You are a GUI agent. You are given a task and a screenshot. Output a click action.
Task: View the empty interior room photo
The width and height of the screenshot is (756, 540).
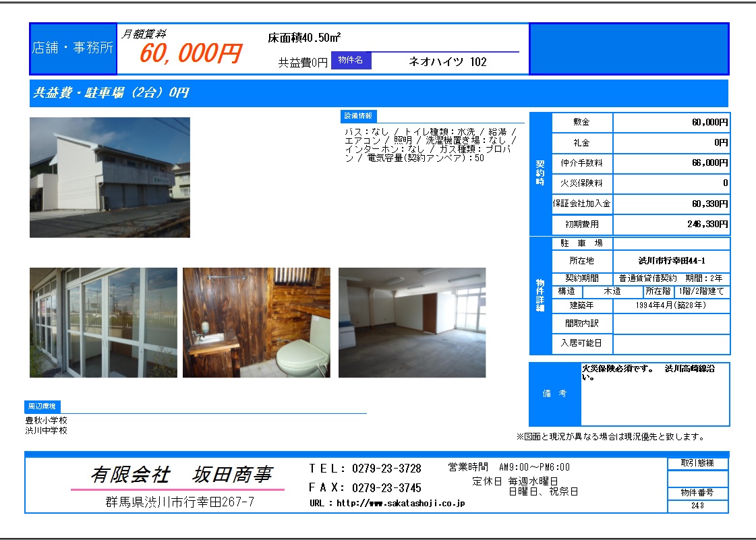(x=411, y=322)
